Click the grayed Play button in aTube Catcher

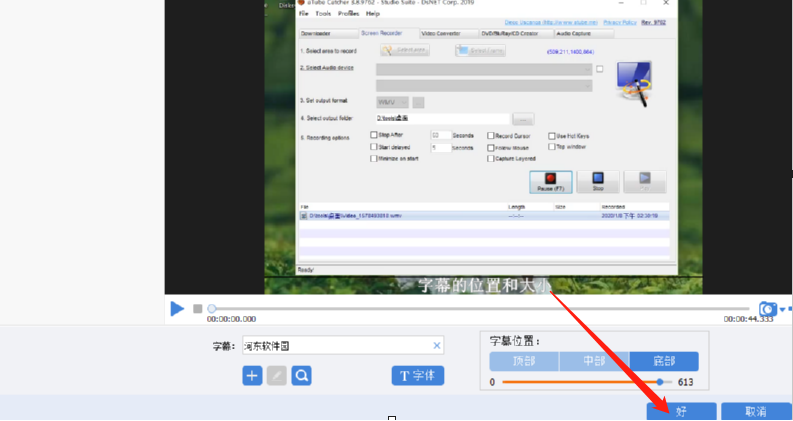[x=645, y=182]
